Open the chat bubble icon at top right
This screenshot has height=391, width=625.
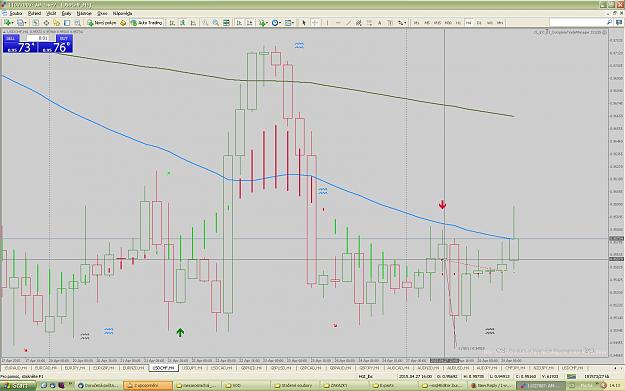click(618, 22)
